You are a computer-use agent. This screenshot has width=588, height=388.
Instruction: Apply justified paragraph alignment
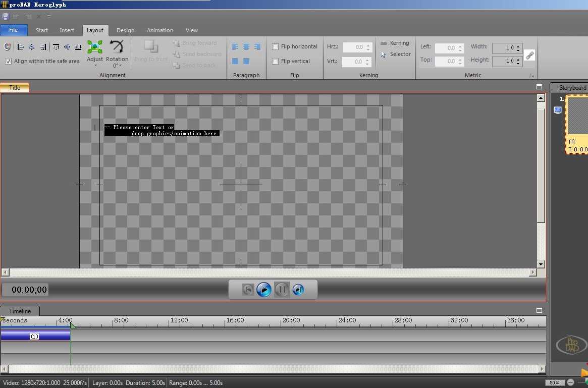pos(235,61)
